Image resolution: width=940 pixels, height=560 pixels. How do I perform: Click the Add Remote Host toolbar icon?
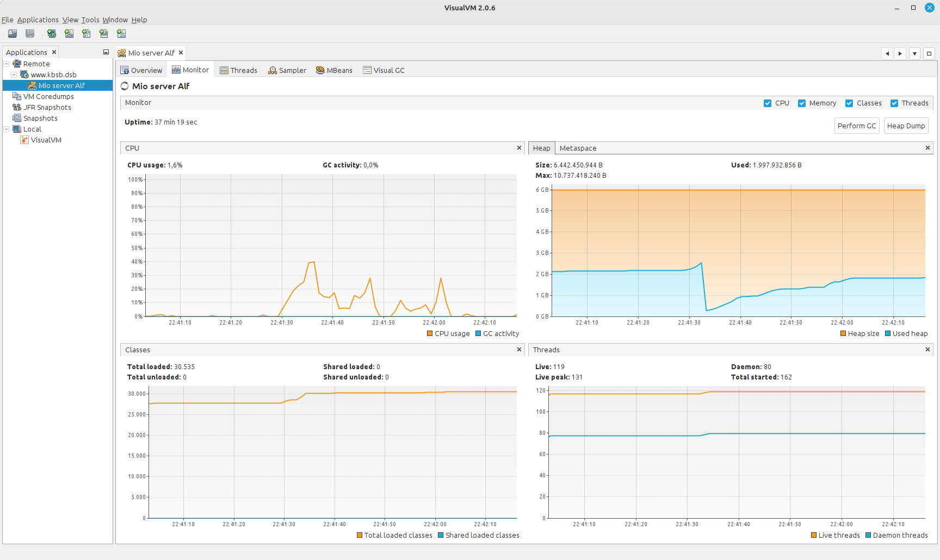(x=52, y=34)
